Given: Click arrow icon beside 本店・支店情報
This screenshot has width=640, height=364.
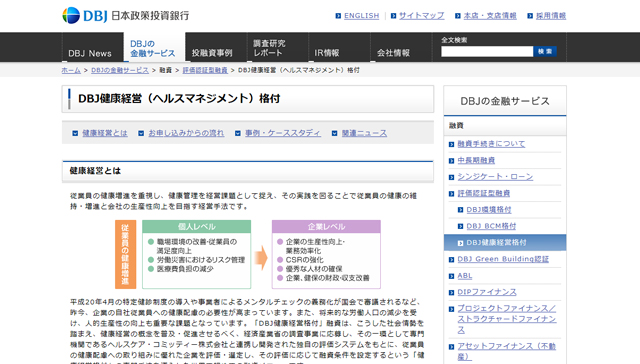Looking at the screenshot, I should (458, 16).
